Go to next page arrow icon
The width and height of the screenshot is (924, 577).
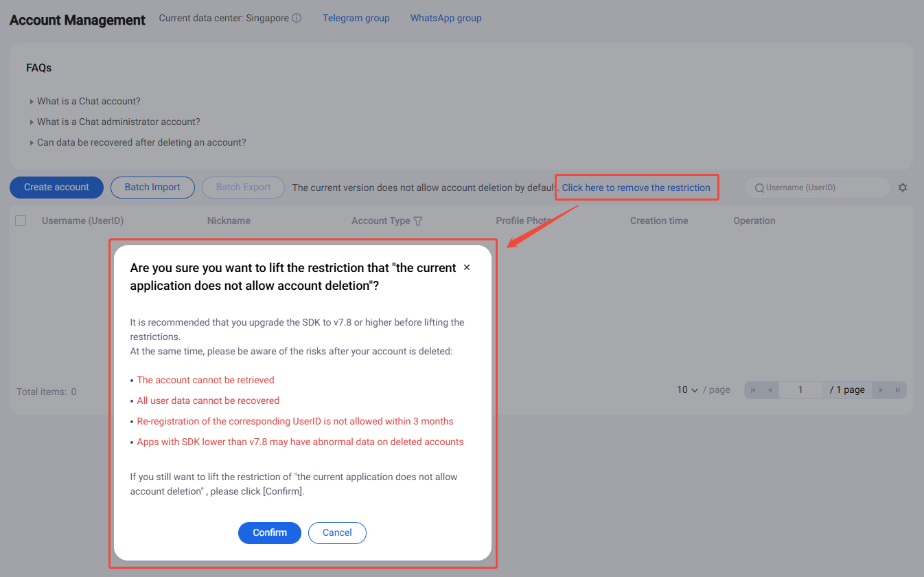point(881,390)
